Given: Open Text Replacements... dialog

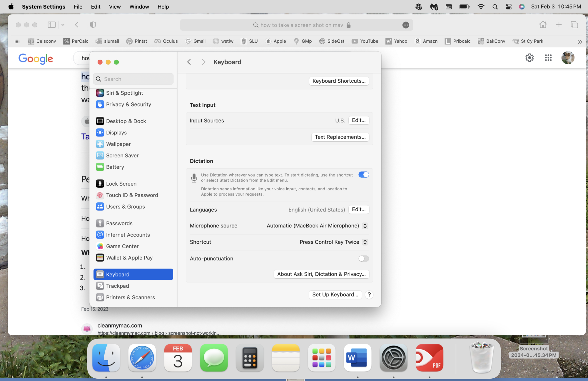Looking at the screenshot, I should (340, 137).
